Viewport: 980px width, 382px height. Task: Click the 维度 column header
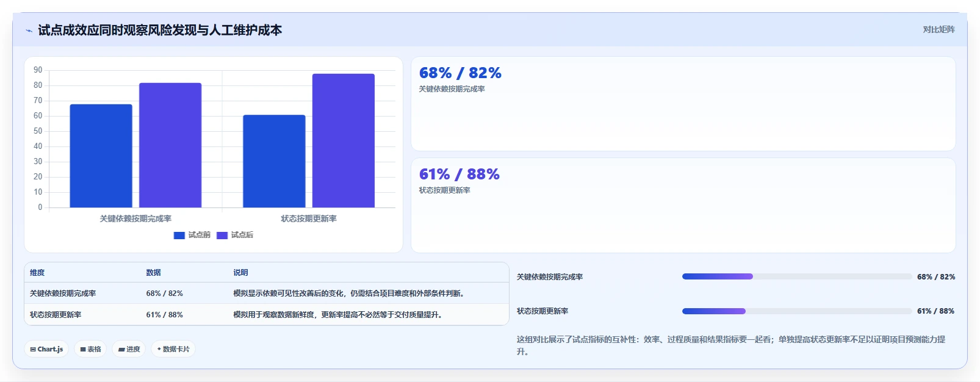coord(37,273)
